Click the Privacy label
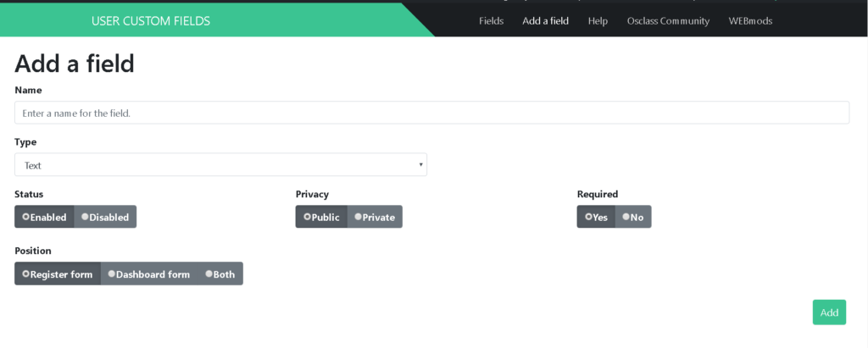This screenshot has height=348, width=868. (312, 194)
